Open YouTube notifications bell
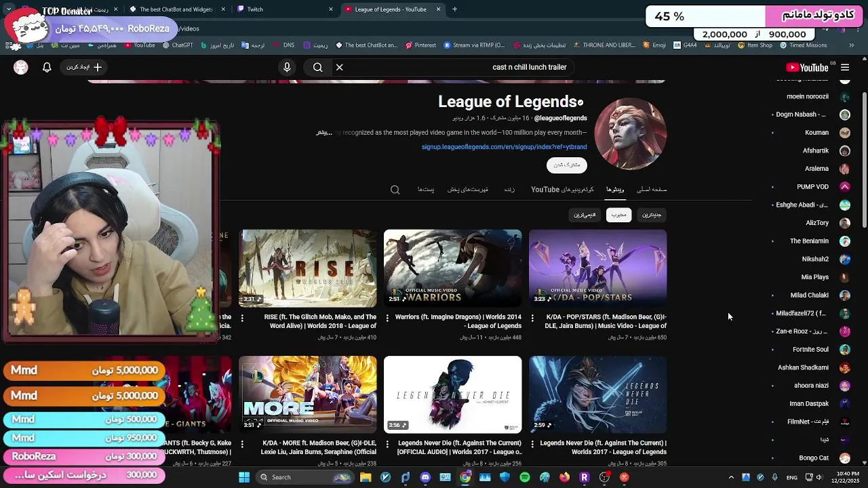Image resolution: width=868 pixels, height=488 pixels. point(47,67)
